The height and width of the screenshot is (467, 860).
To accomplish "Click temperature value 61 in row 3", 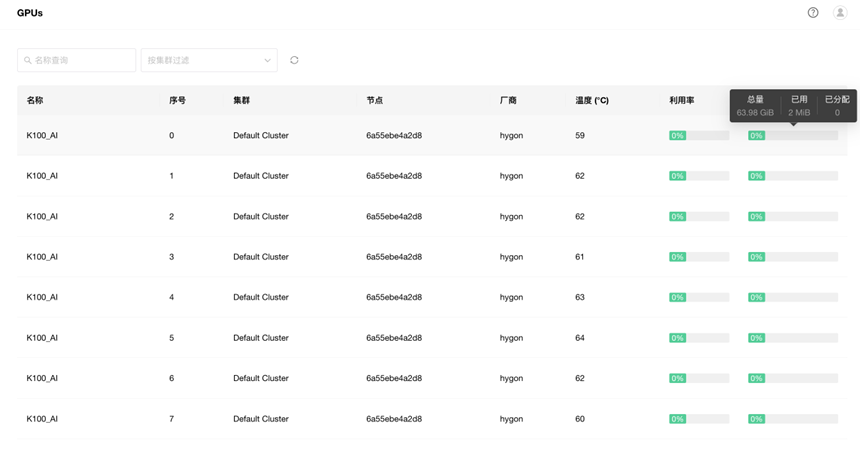I will tap(580, 257).
